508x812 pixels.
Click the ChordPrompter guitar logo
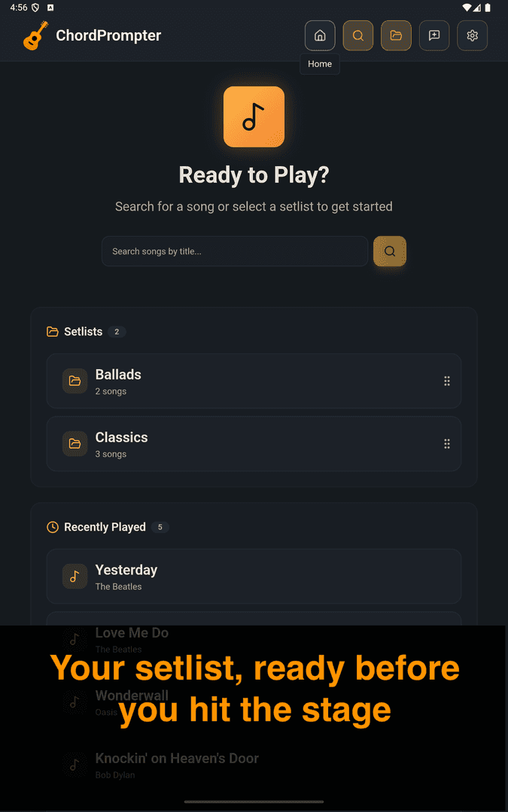[36, 35]
